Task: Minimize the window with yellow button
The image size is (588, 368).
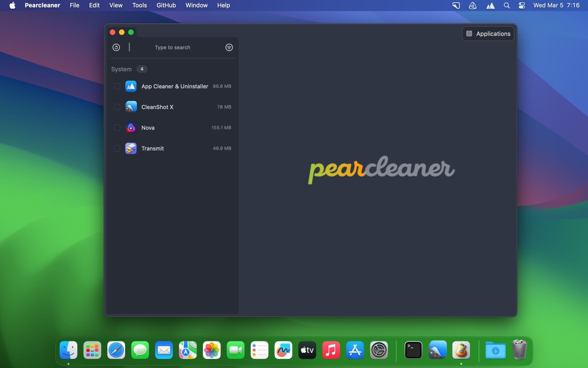Action: pos(122,32)
